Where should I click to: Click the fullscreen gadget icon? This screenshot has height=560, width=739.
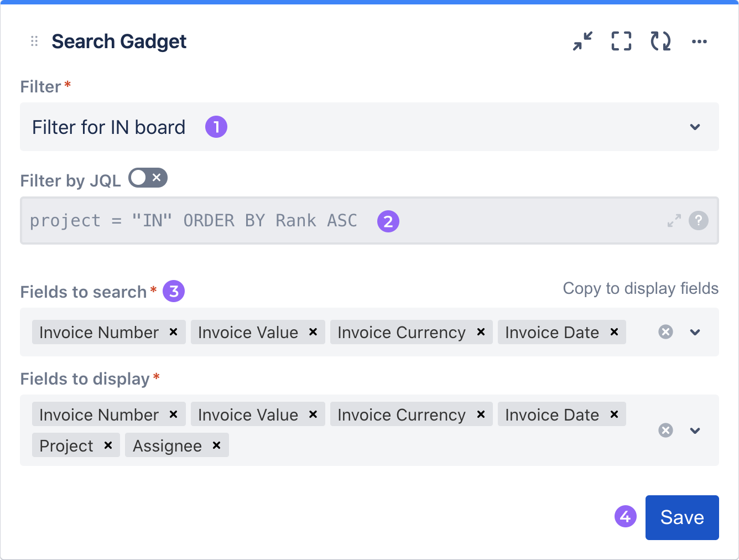pyautogui.click(x=621, y=41)
